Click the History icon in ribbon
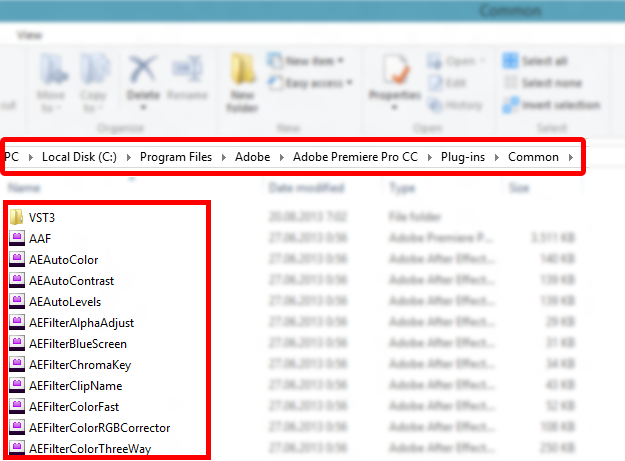Screen dimensions: 625x461 (435, 105)
